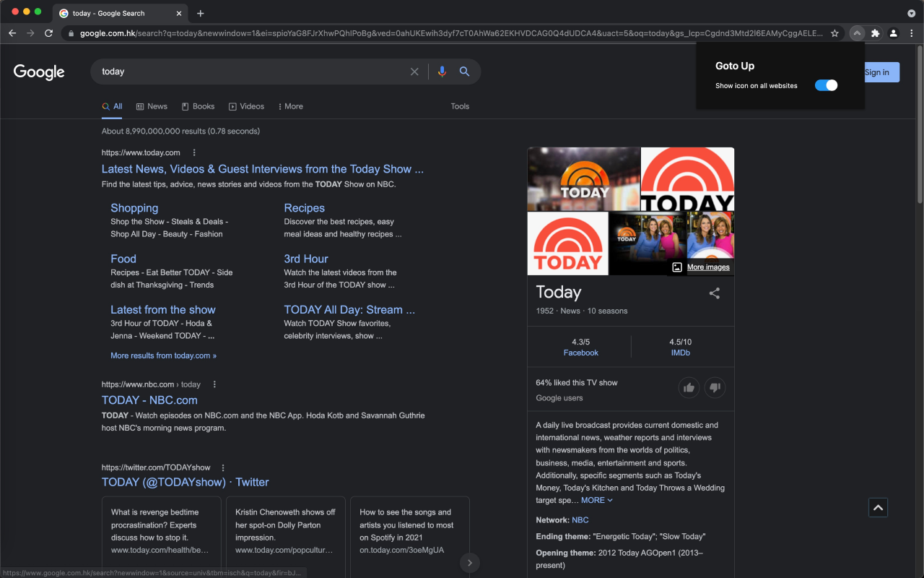Open the More search categories dropdown
Image resolution: width=924 pixels, height=578 pixels.
click(290, 106)
